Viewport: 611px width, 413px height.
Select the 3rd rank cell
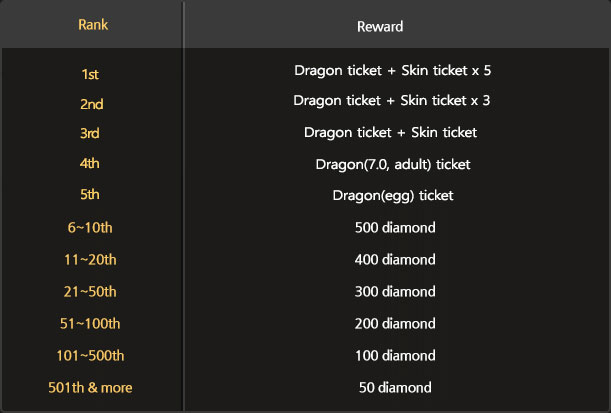point(91,133)
